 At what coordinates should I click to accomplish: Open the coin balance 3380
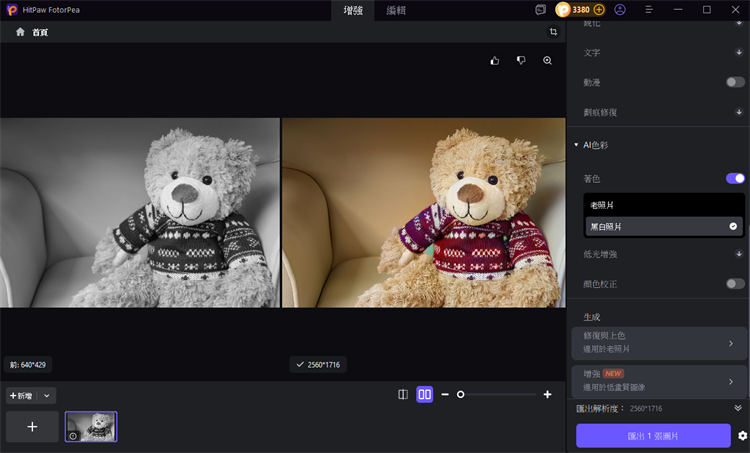point(581,10)
